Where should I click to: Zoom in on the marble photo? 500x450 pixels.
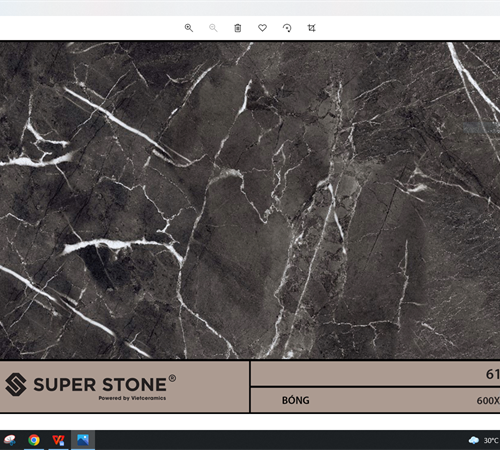[189, 28]
